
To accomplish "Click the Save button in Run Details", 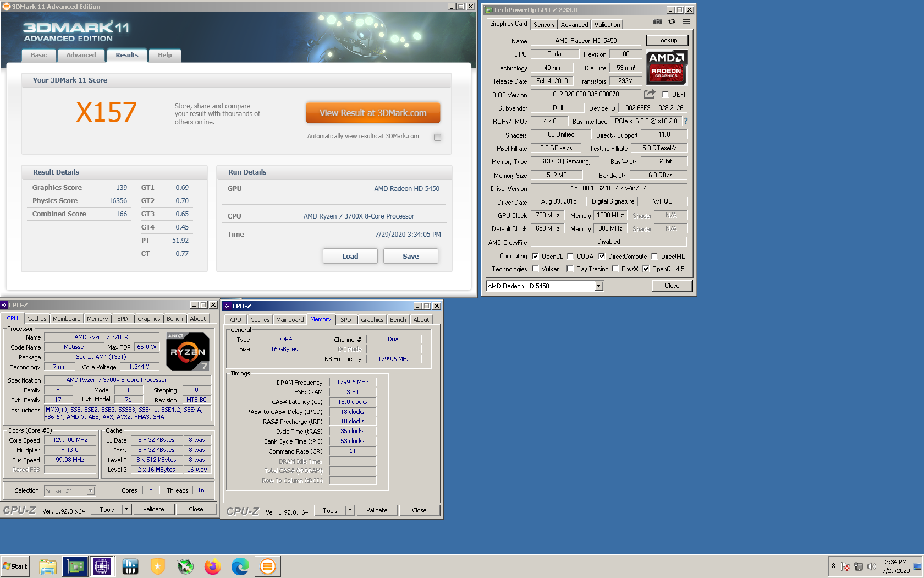I will (x=411, y=256).
